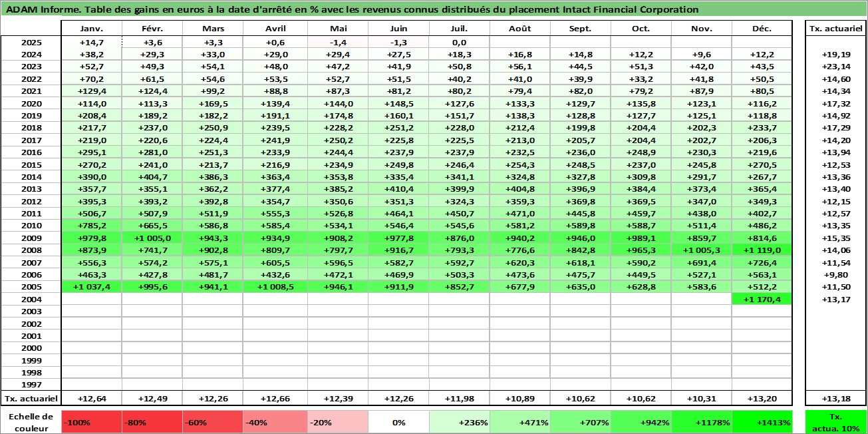Image resolution: width=868 pixels, height=434 pixels.
Task: Select the Nov. column header
Action: click(x=702, y=29)
